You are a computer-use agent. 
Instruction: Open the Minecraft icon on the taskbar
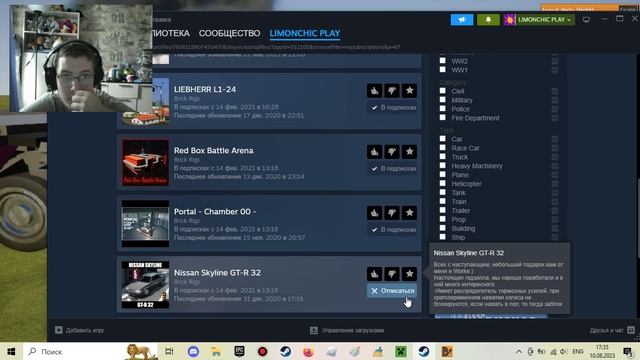pos(401,351)
